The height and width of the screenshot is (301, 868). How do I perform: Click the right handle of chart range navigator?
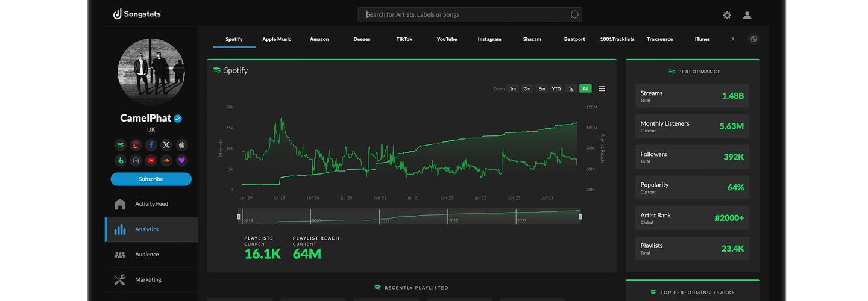580,216
